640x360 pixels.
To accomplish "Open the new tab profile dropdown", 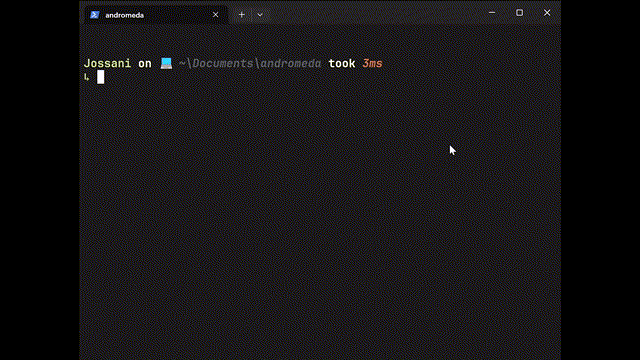I will tap(260, 15).
